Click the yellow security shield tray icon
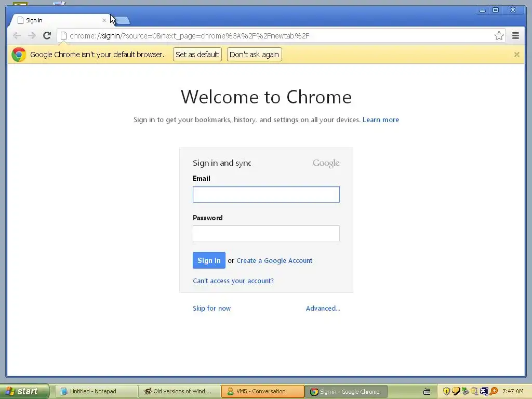The width and height of the screenshot is (532, 399). 446,391
